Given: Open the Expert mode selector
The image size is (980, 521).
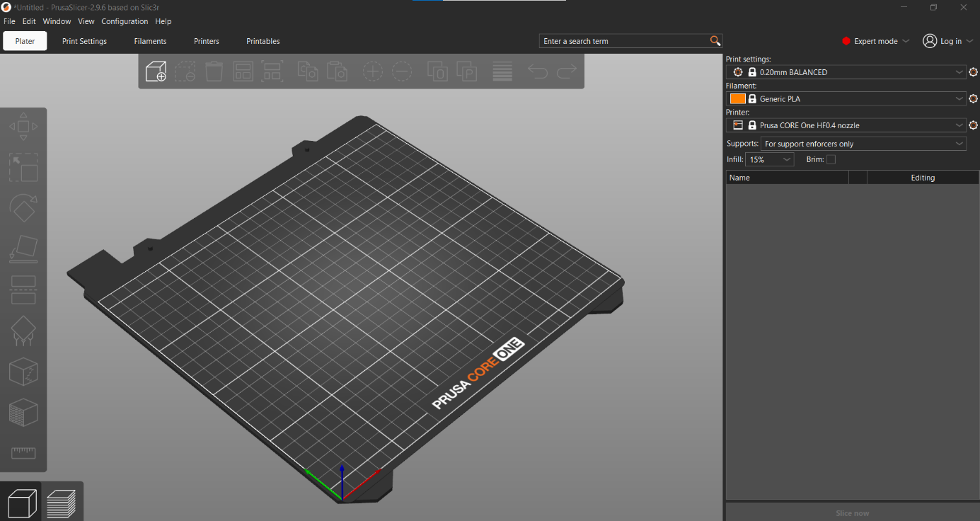Looking at the screenshot, I should pyautogui.click(x=875, y=41).
